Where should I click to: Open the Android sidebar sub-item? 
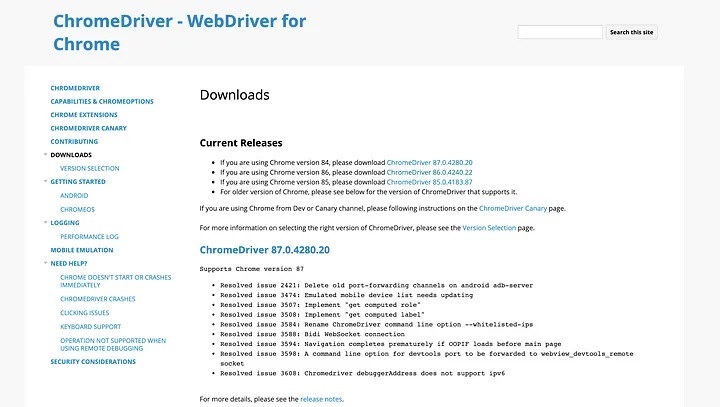click(x=74, y=196)
